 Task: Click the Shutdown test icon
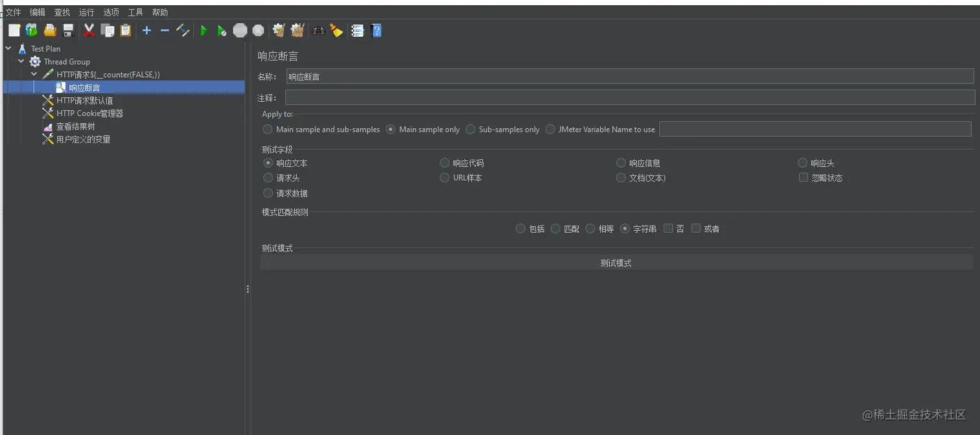point(258,30)
